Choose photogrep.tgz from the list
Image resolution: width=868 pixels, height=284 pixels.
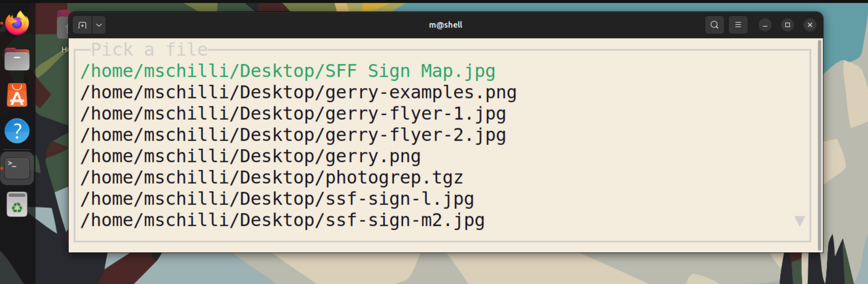coord(272,177)
